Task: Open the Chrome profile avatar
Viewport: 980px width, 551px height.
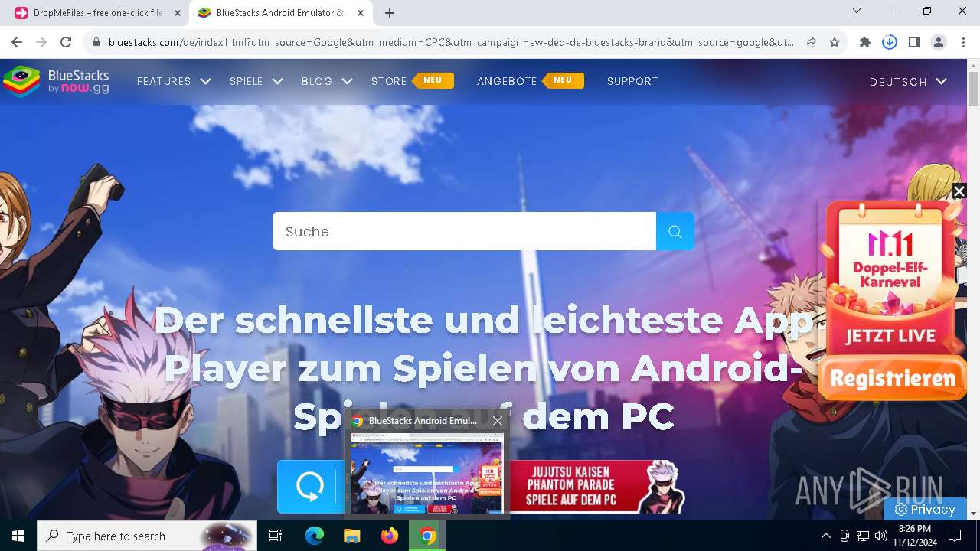Action: click(938, 42)
